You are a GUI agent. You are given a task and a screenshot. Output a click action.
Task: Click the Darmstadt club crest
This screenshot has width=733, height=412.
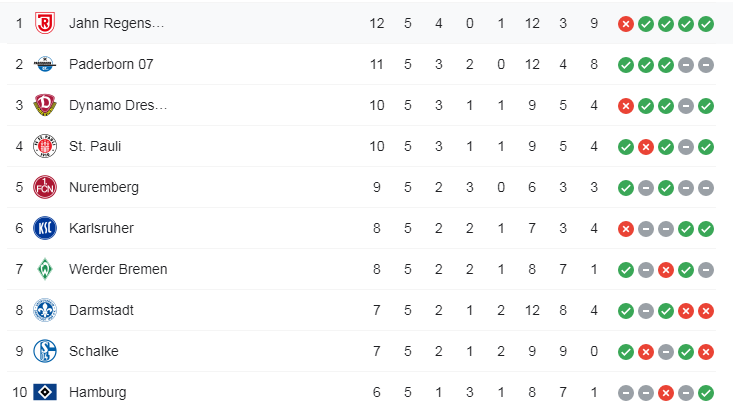coord(45,310)
